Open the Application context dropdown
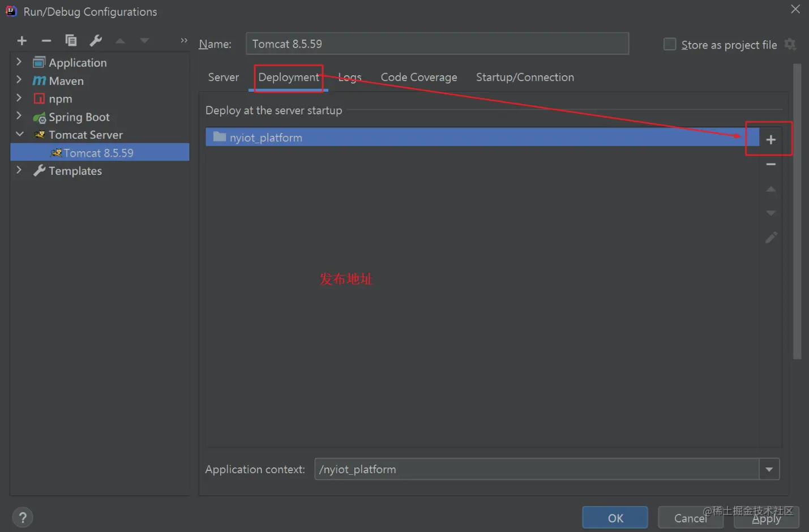Image resolution: width=809 pixels, height=532 pixels. 769,469
